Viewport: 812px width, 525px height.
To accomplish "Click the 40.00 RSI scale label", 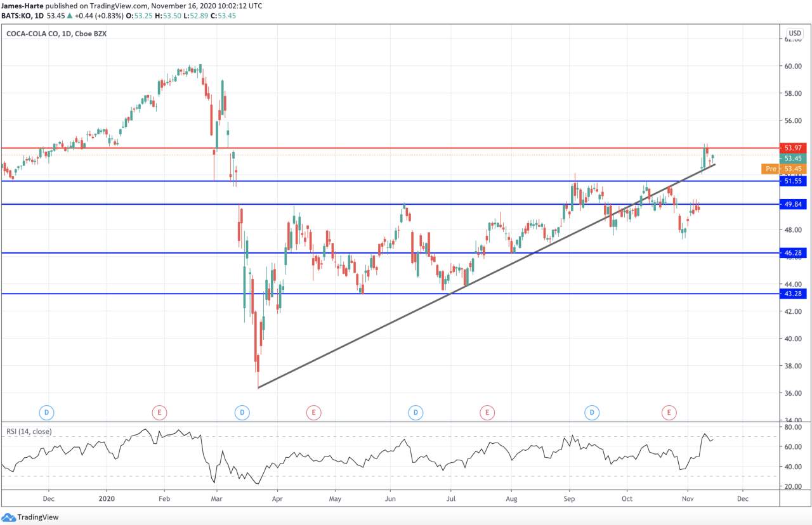I will click(x=793, y=467).
